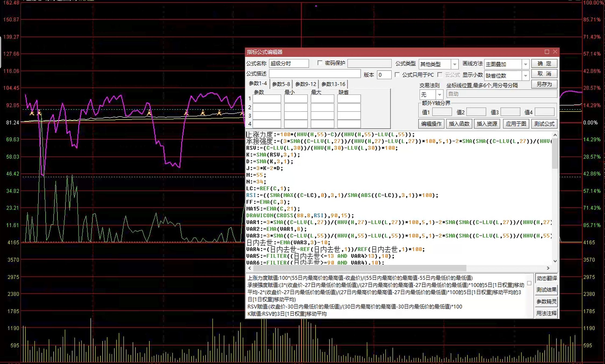
Task: Click the 坐标线位置 input field
Action: (x=502, y=94)
